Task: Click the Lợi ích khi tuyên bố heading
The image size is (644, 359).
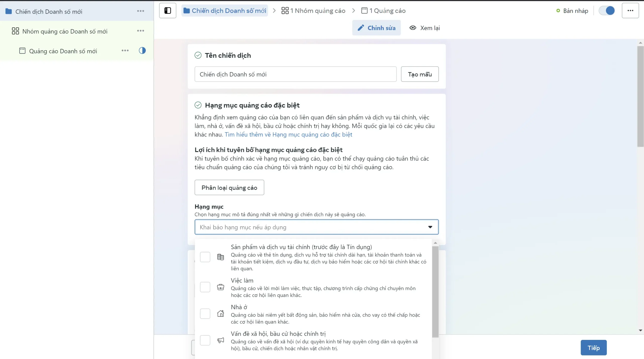Action: pos(268,150)
